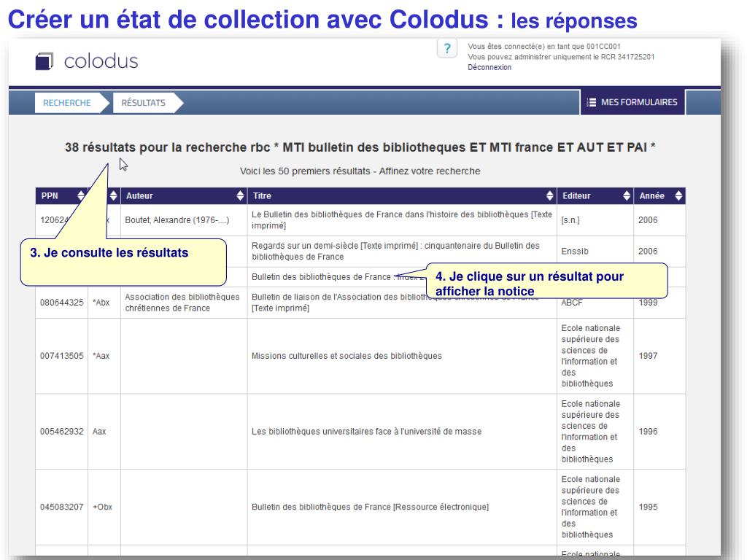
Task: Click 'Voici les 50 premiers résultats' text
Action: pyautogui.click(x=360, y=171)
